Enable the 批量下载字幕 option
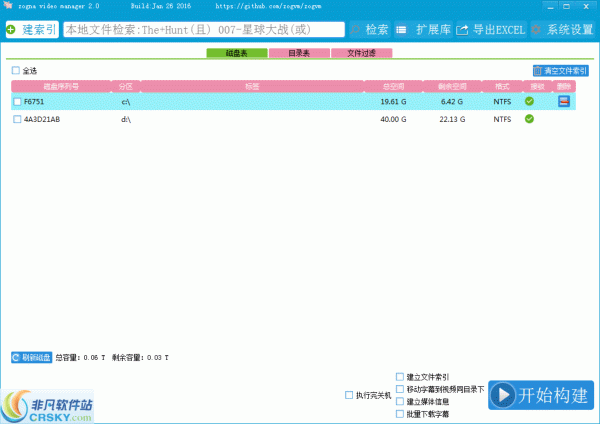Screen dimensions: 600x424 pyautogui.click(x=400, y=413)
